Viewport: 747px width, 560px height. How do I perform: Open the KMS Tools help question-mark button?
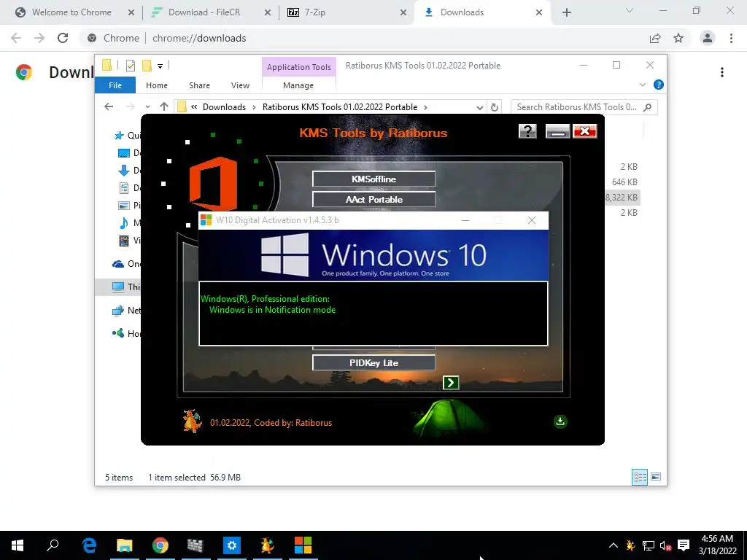point(527,131)
